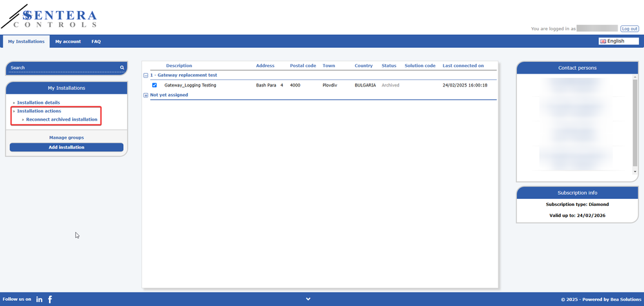Screen dimensions: 644x306
Task: Click the Contact persons panel header
Action: tap(577, 68)
